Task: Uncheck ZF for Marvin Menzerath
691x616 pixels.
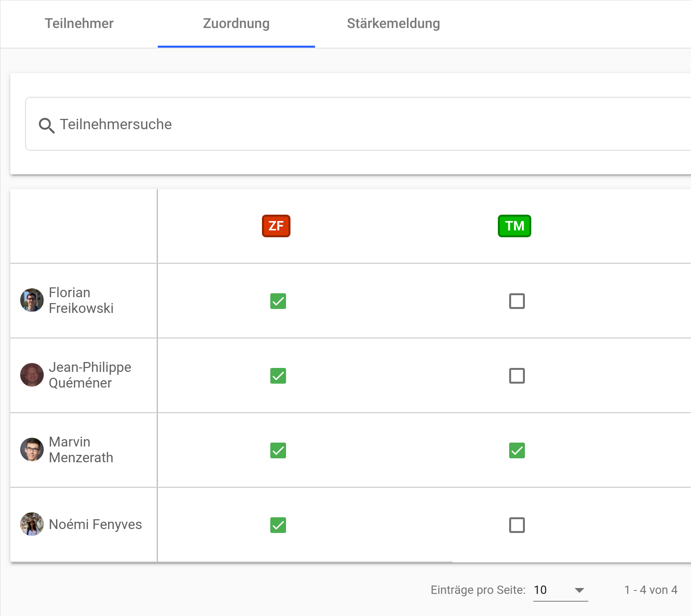Action: click(278, 450)
